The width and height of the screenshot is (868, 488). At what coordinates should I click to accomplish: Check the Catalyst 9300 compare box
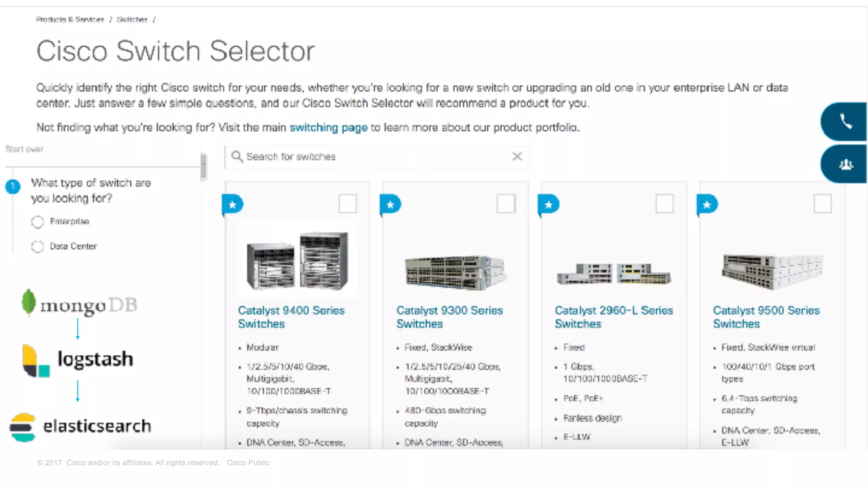(x=506, y=204)
